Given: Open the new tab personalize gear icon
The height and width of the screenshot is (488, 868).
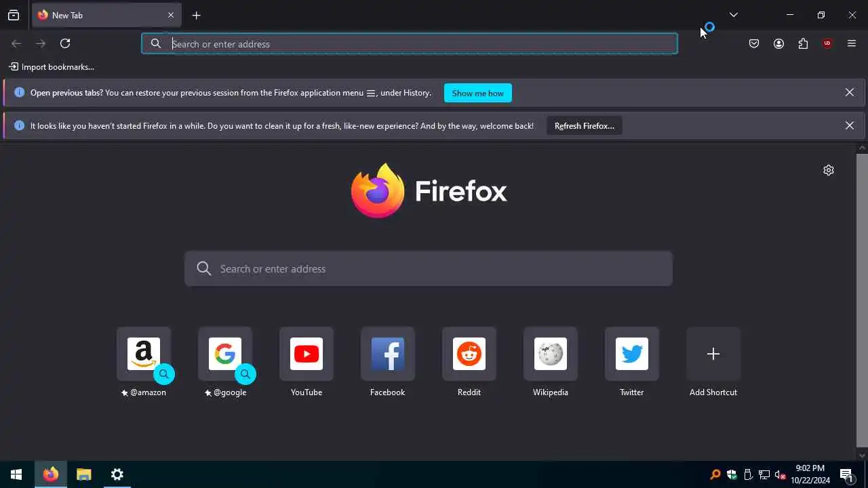Looking at the screenshot, I should (829, 170).
